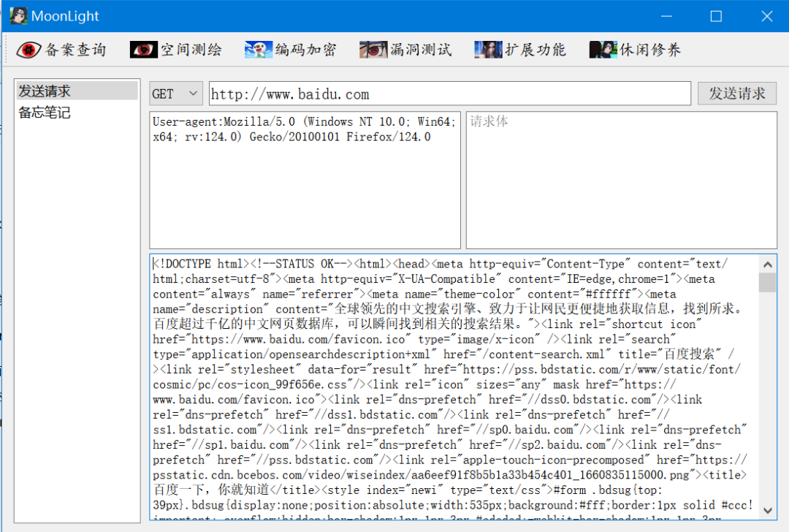Open 休闲修养 character icon
The height and width of the screenshot is (532, 789).
603,50
